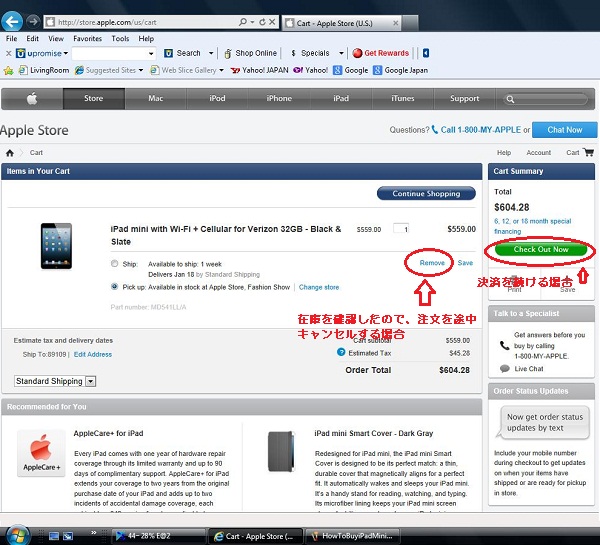Expand the upromise logo dropdown arrow
Image resolution: width=600 pixels, height=545 pixels.
pyautogui.click(x=66, y=53)
